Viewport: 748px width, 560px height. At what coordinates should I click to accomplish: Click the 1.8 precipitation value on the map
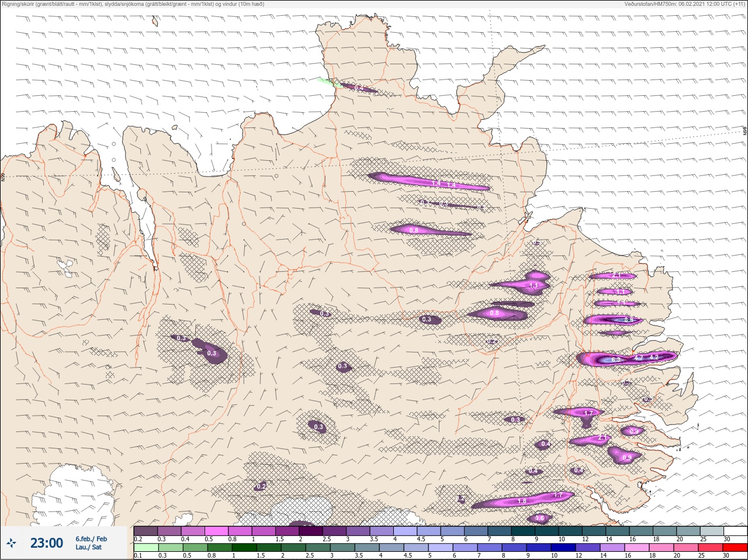[x=522, y=501]
